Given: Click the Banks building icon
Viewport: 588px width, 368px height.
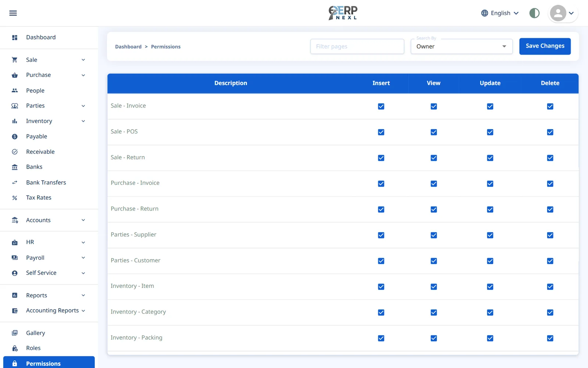Looking at the screenshot, I should tap(15, 167).
